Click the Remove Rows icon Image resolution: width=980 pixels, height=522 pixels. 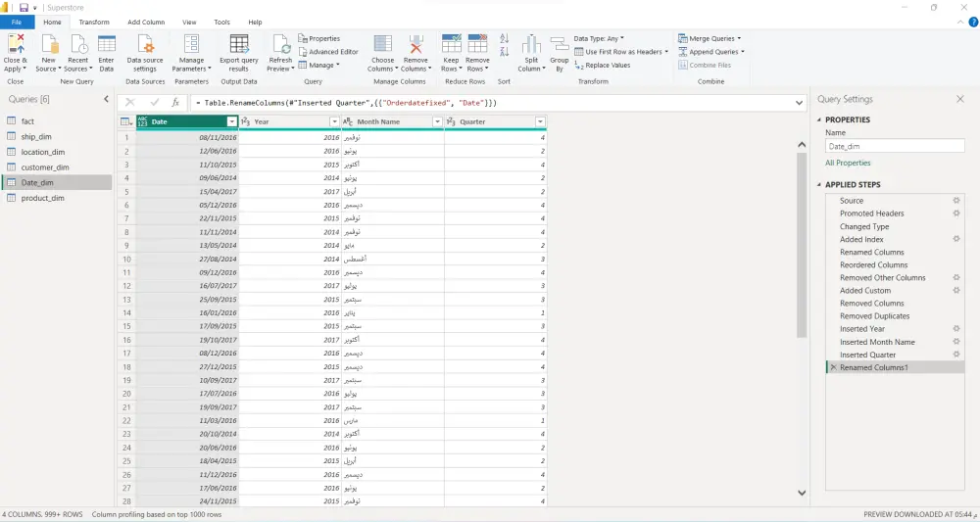[477, 44]
